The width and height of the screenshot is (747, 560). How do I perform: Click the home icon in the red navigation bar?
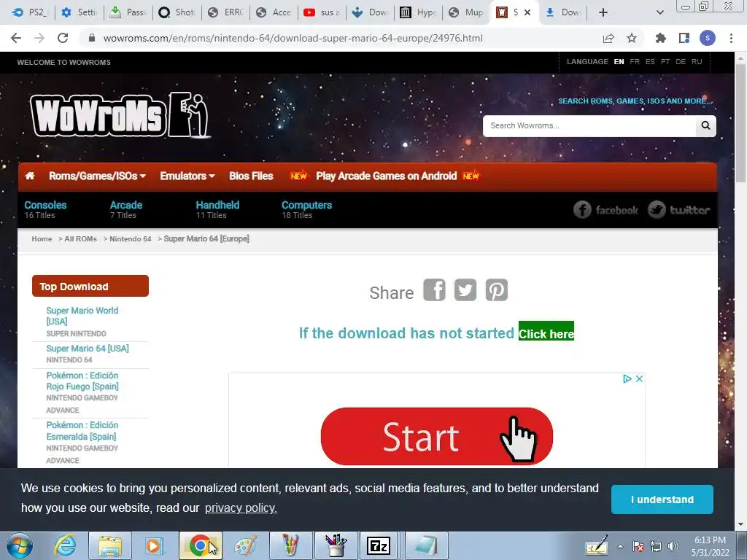point(29,176)
